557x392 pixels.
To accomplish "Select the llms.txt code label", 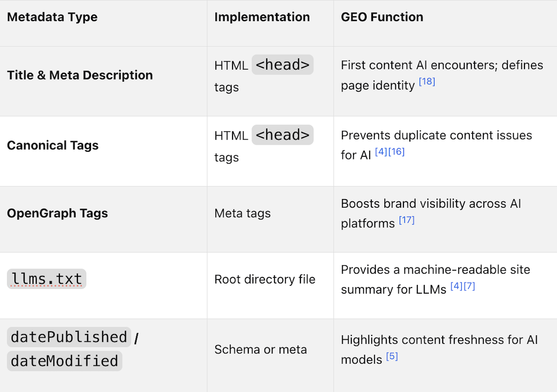I will pos(46,279).
